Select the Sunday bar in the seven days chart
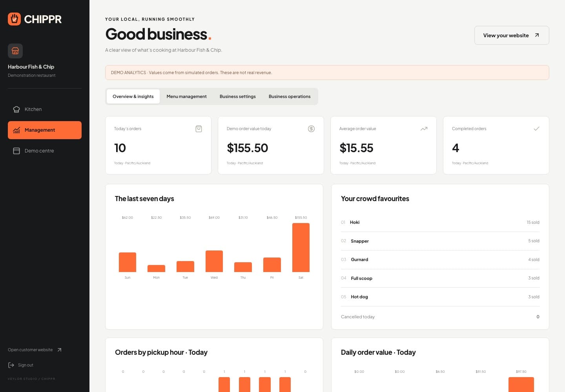Image resolution: width=565 pixels, height=392 pixels. coord(128,262)
